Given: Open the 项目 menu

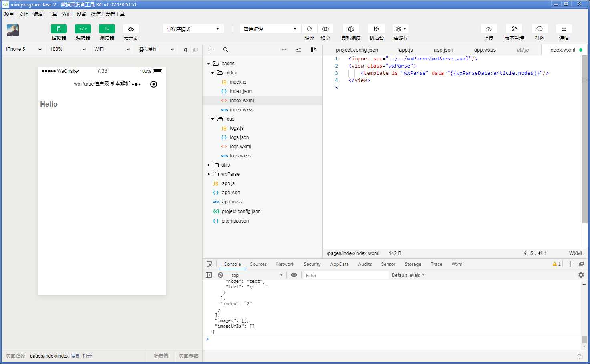Looking at the screenshot, I should (x=9, y=14).
